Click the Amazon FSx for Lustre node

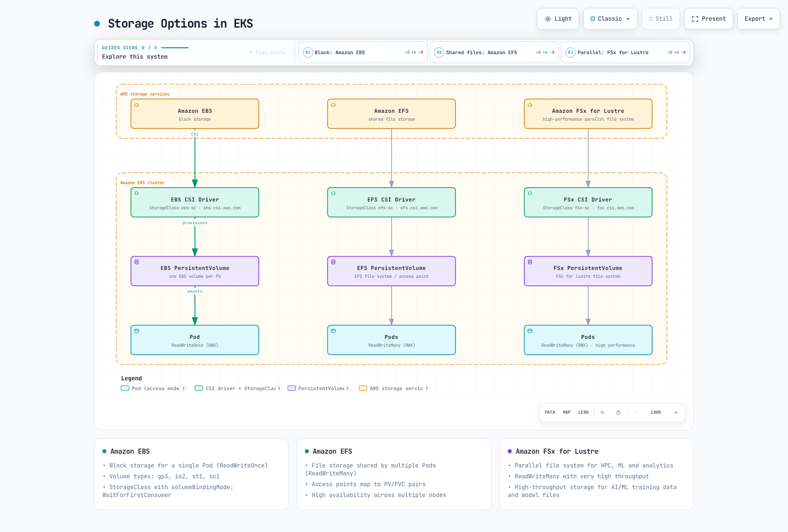[588, 114]
